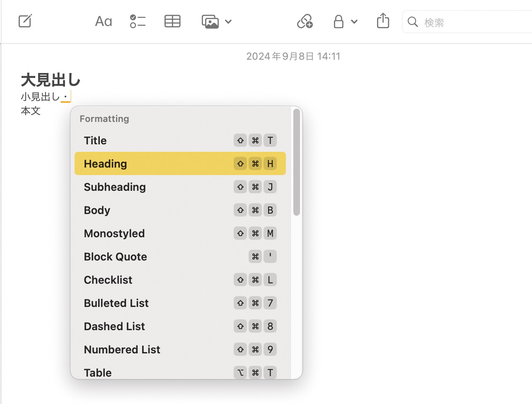Insert a table using the toolbar icon

click(x=172, y=21)
